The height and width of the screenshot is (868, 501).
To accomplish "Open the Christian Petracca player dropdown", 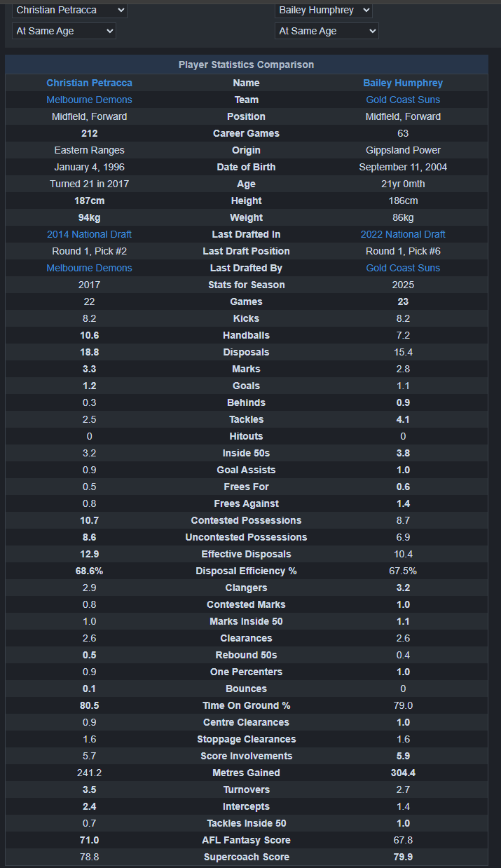I will click(x=69, y=10).
